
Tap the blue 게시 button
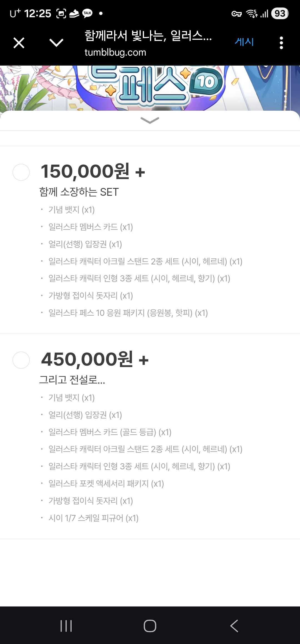(x=244, y=42)
